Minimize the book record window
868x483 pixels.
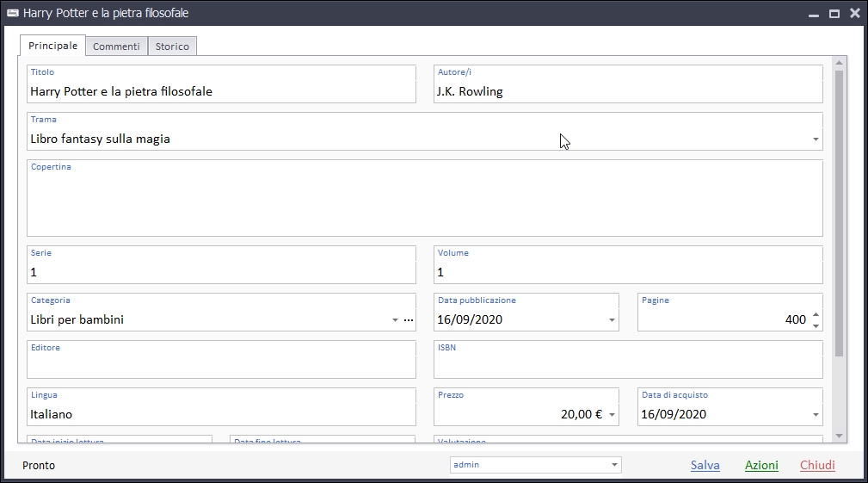812,14
